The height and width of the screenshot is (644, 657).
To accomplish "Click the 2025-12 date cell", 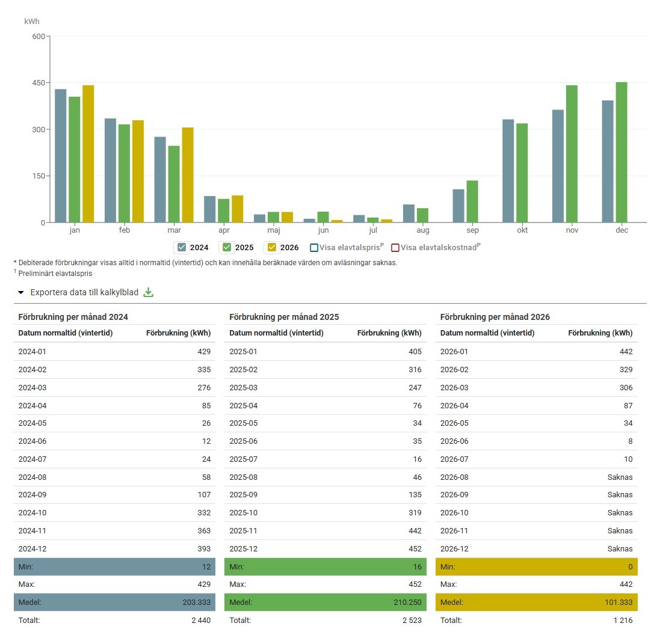I will [x=244, y=549].
